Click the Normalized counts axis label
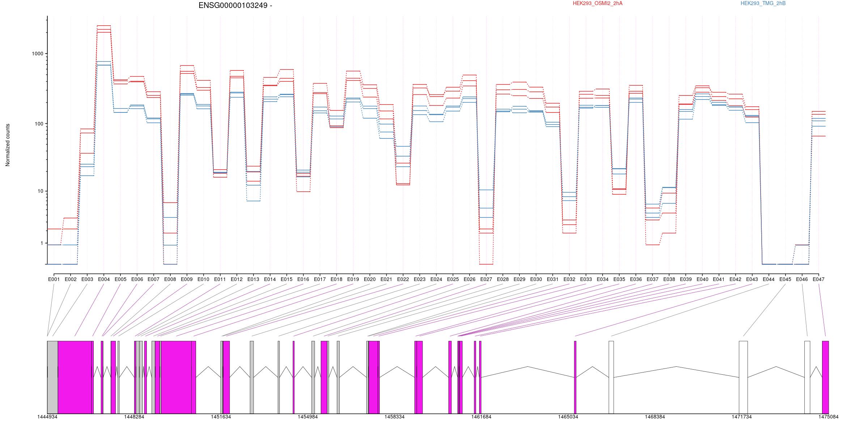Screen dimensions: 868x434 [8, 145]
